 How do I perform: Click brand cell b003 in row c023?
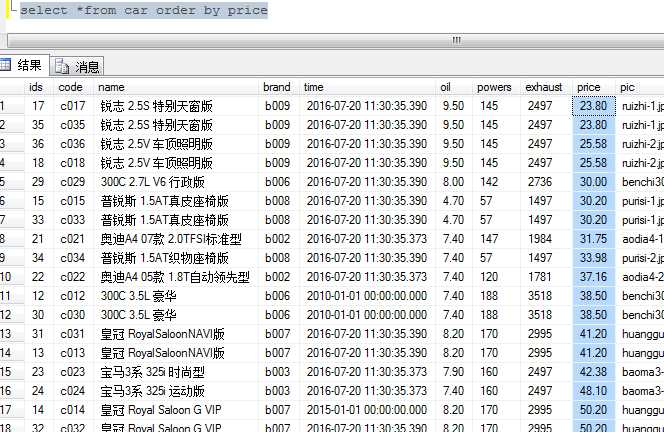coord(277,372)
